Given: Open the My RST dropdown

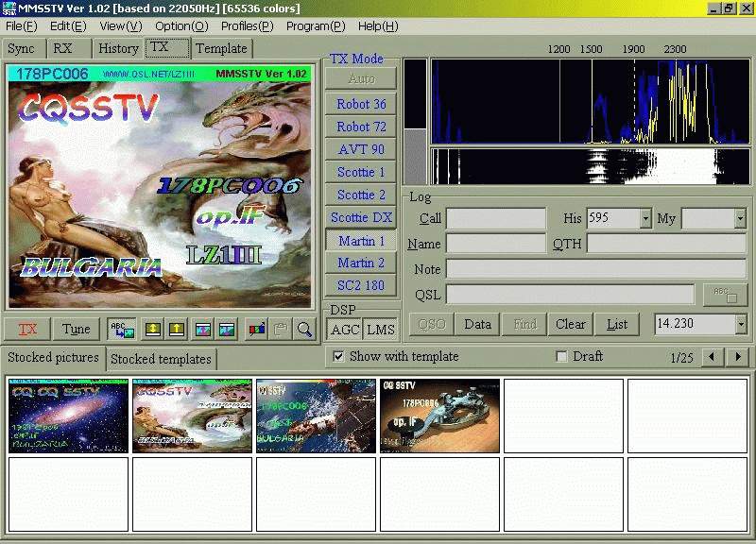Looking at the screenshot, I should pyautogui.click(x=740, y=218).
